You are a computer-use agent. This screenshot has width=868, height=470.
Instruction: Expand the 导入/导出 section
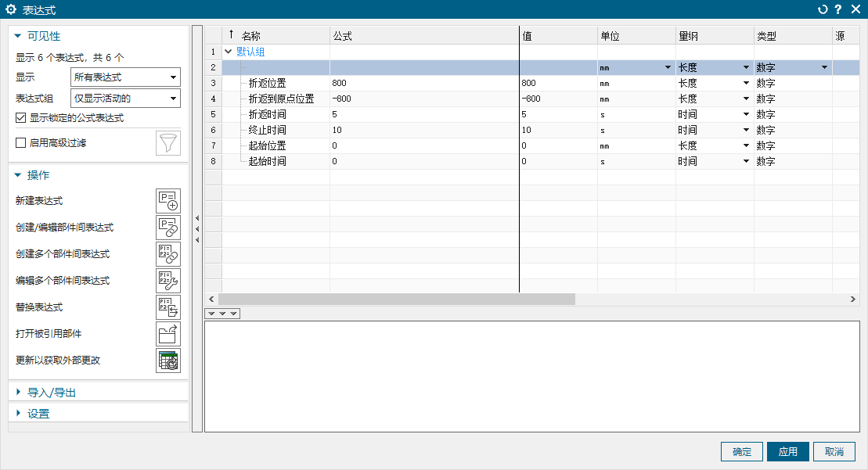click(x=51, y=392)
